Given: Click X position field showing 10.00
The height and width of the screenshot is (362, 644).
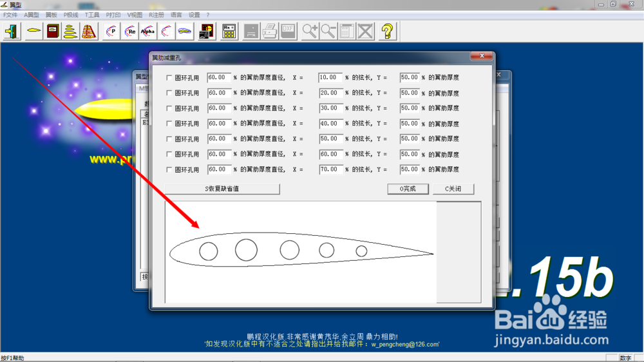Looking at the screenshot, I should pos(330,78).
